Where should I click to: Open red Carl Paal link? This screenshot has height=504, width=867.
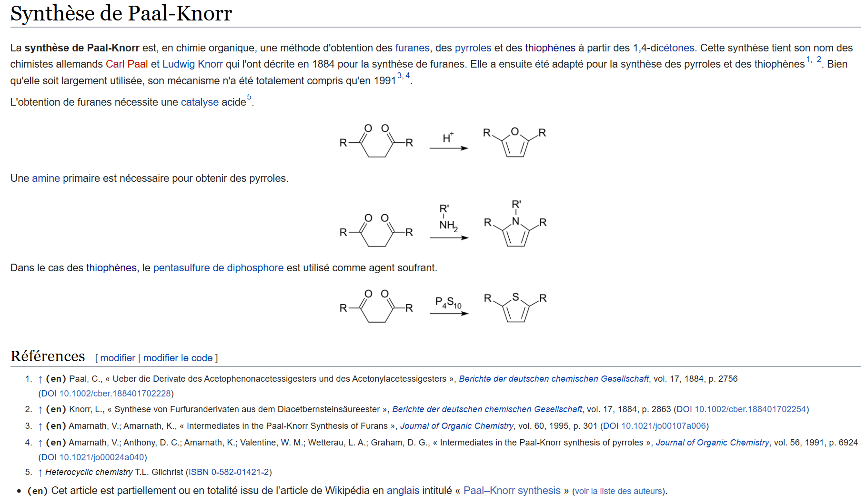tap(127, 64)
